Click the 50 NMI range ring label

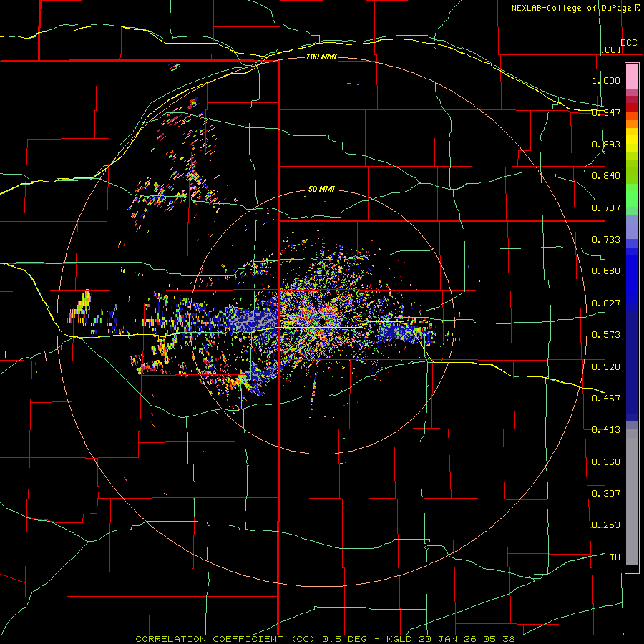pyautogui.click(x=321, y=190)
